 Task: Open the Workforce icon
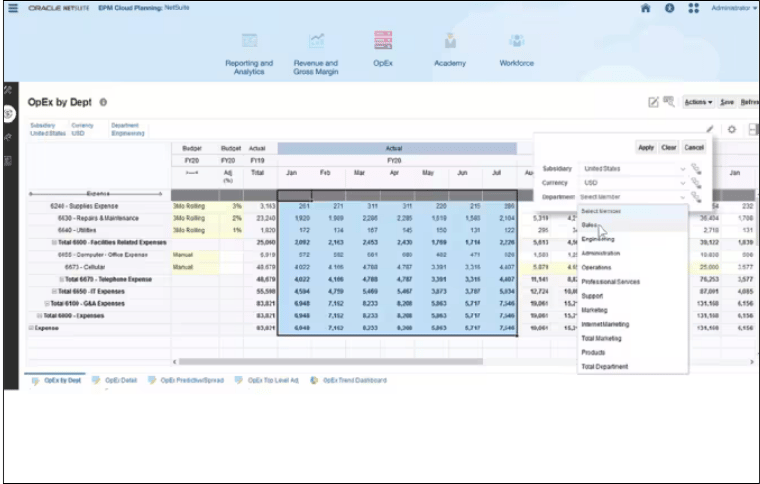[x=517, y=41]
